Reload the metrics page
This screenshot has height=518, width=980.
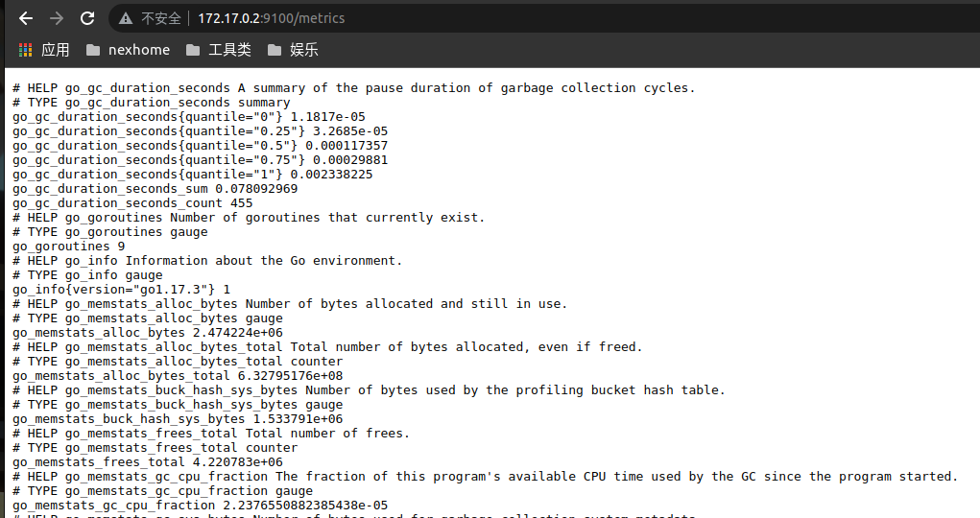point(87,18)
